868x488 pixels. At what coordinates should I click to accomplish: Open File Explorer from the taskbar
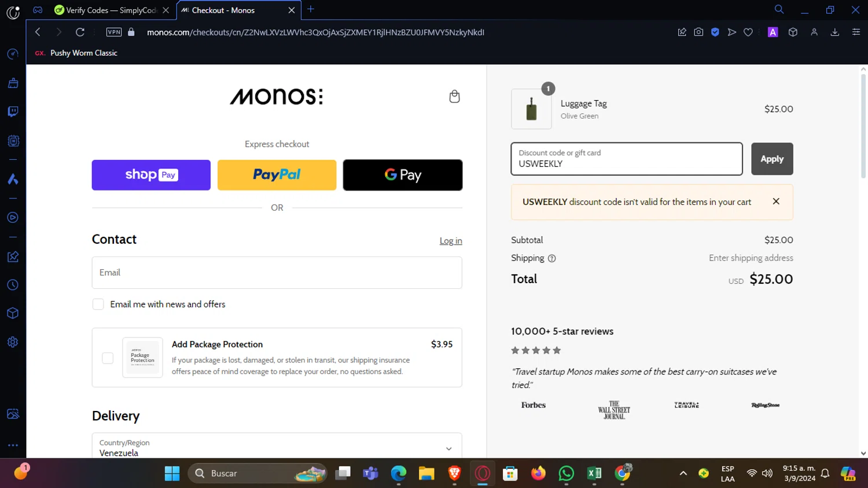click(426, 474)
